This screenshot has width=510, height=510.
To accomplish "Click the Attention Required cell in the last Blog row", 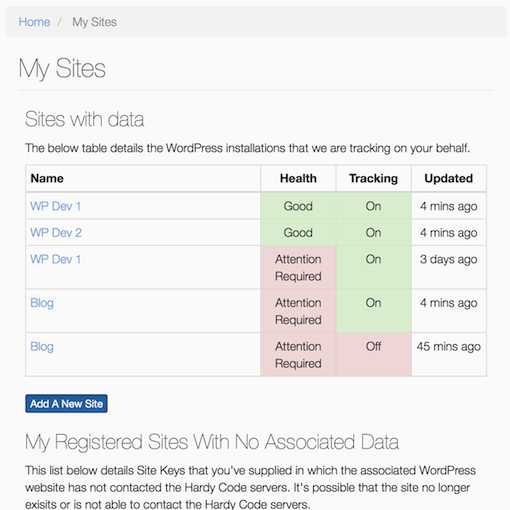I will 298,355.
